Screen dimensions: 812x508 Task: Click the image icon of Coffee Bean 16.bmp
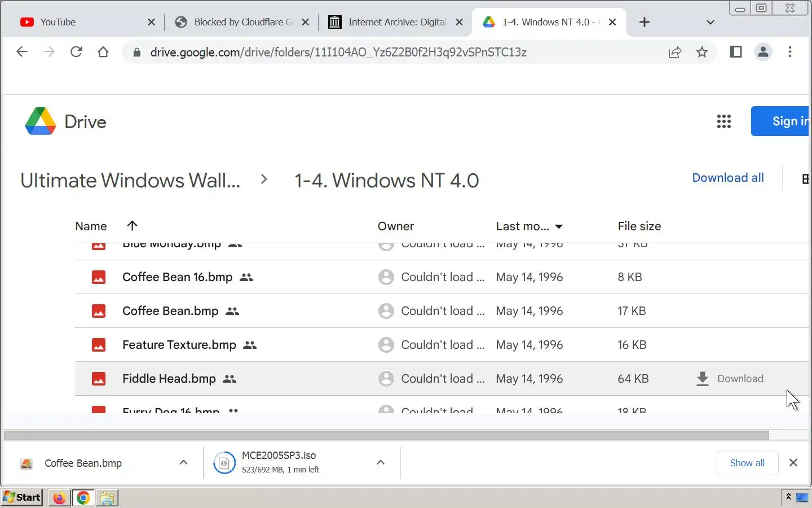(x=99, y=277)
